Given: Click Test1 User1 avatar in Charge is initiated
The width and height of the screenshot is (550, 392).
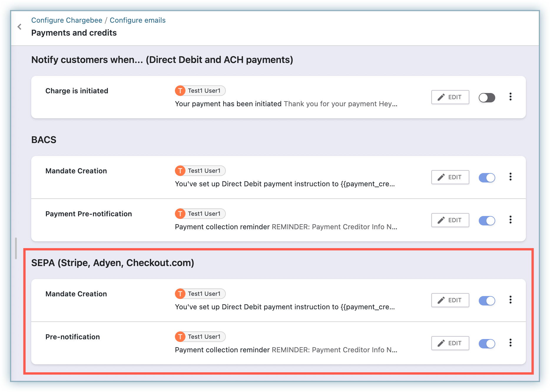Looking at the screenshot, I should coord(180,91).
